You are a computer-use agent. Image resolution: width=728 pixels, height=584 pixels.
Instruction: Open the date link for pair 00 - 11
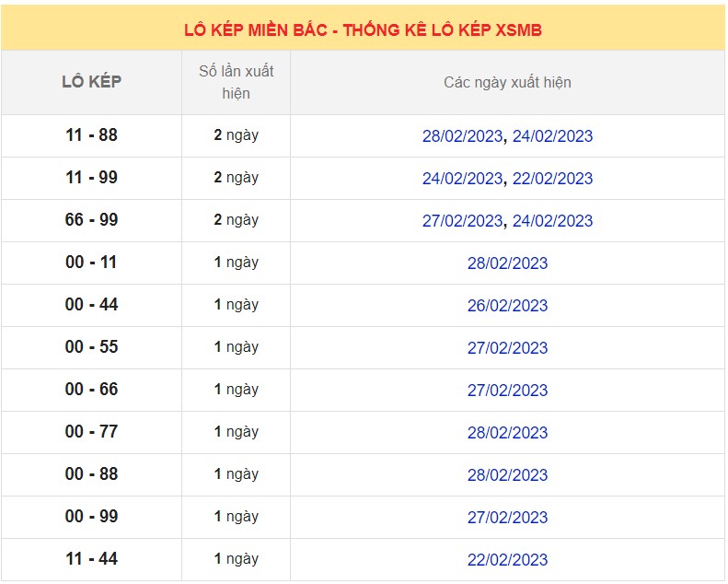pos(507,263)
